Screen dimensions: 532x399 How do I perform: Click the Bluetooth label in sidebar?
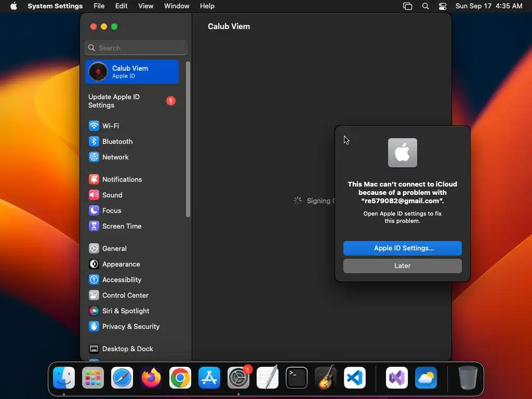click(x=117, y=141)
